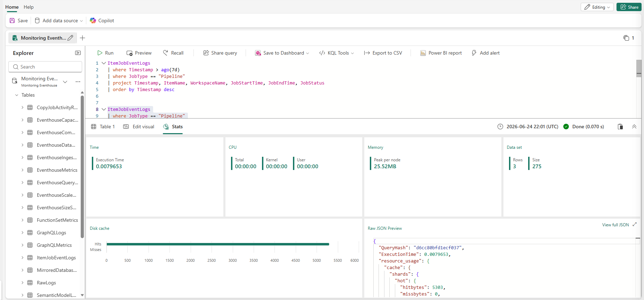644x300 pixels.
Task: Click the RawLogs table icon
Action: 30,283
